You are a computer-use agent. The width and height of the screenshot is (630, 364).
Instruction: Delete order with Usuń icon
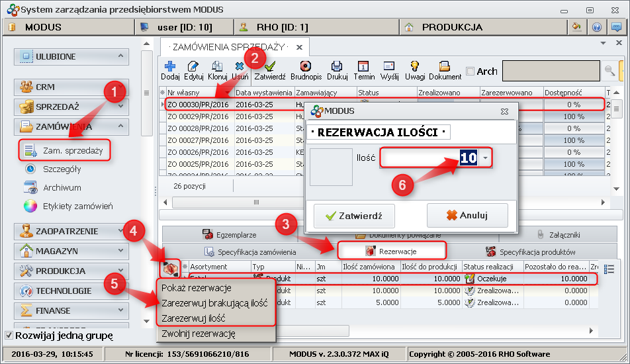[240, 66]
